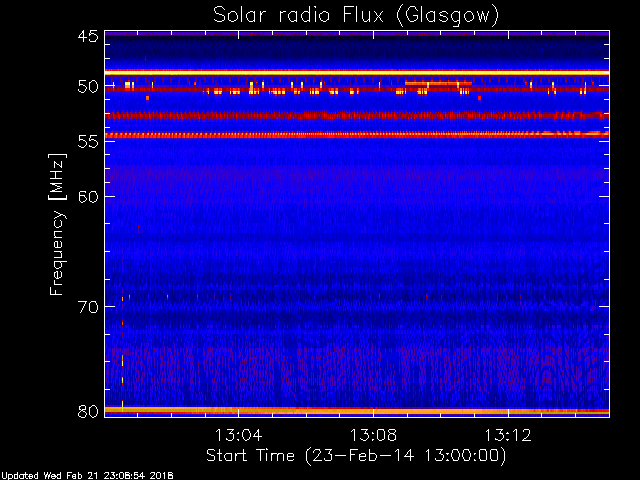The height and width of the screenshot is (480, 640).
Task: Click the 'Solar radio Flux (Glasgow)' title
Action: 356,16
